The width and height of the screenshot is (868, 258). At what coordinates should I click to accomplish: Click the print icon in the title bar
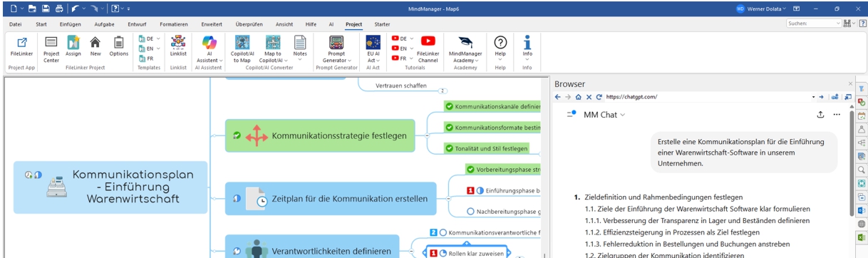tap(59, 8)
